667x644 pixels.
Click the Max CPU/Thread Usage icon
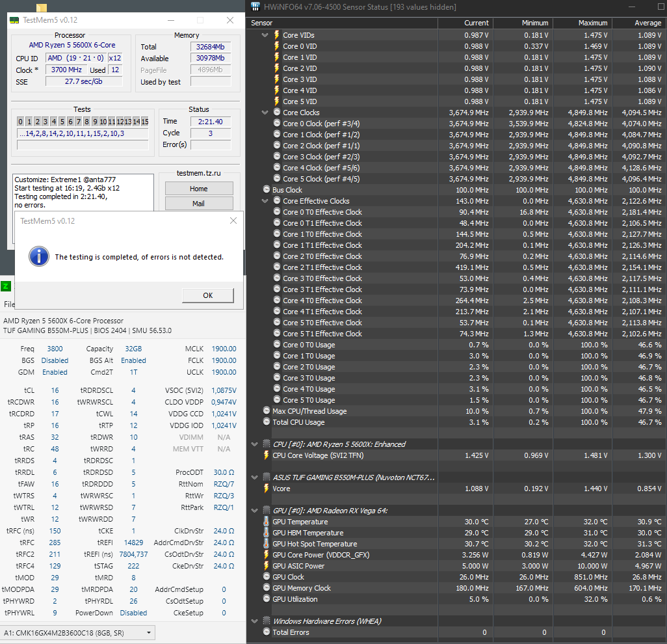tap(267, 410)
